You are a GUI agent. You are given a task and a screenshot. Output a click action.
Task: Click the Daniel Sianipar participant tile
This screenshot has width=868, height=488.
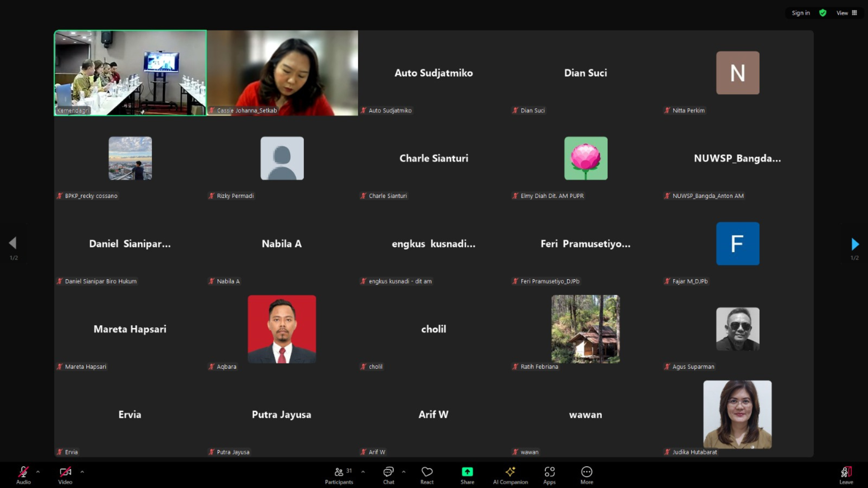(130, 244)
